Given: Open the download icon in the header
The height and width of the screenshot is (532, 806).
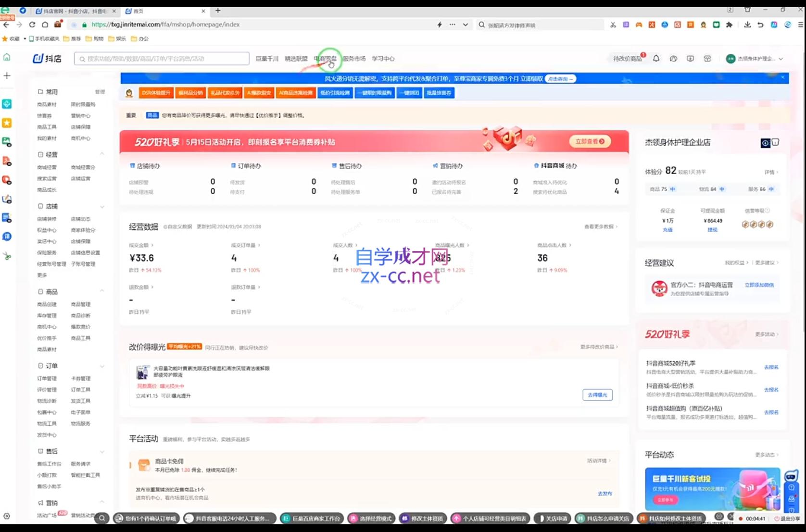Looking at the screenshot, I should (x=690, y=59).
